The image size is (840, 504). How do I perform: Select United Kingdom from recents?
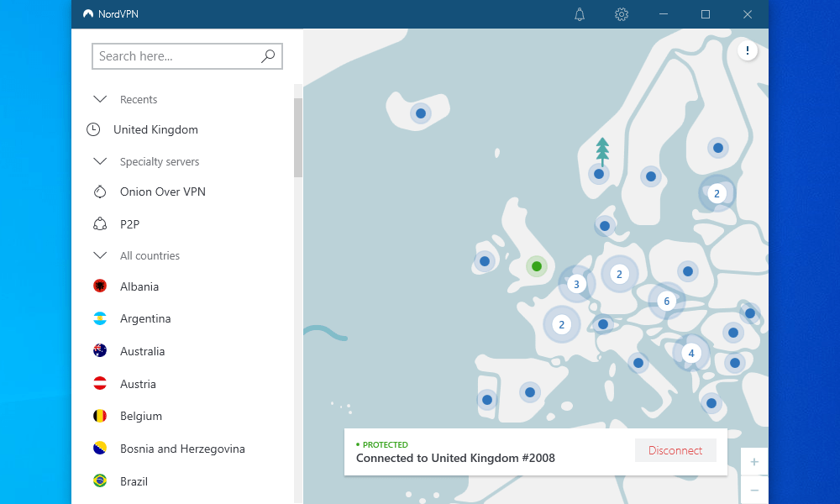click(x=155, y=129)
